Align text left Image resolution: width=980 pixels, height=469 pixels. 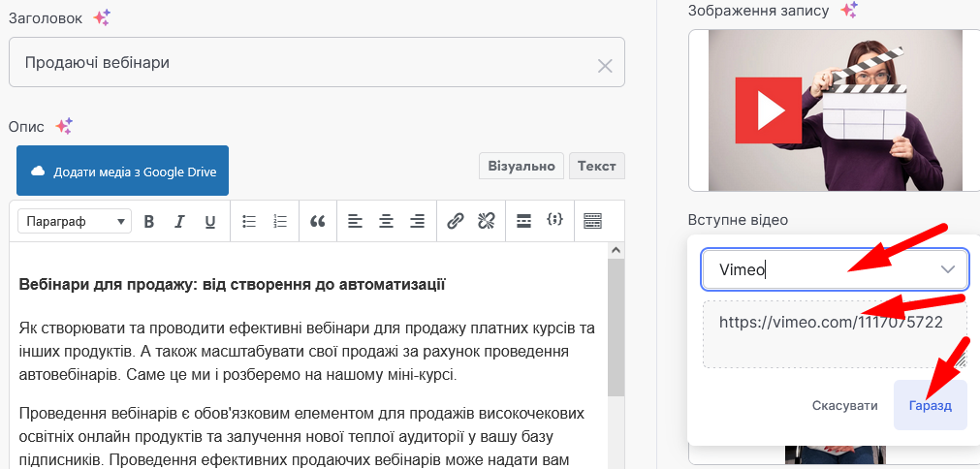pyautogui.click(x=355, y=221)
